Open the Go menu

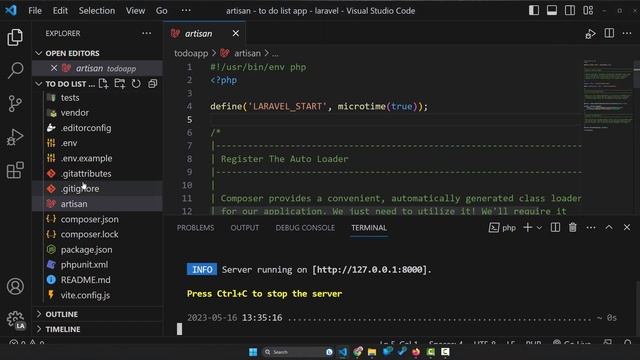point(161,11)
